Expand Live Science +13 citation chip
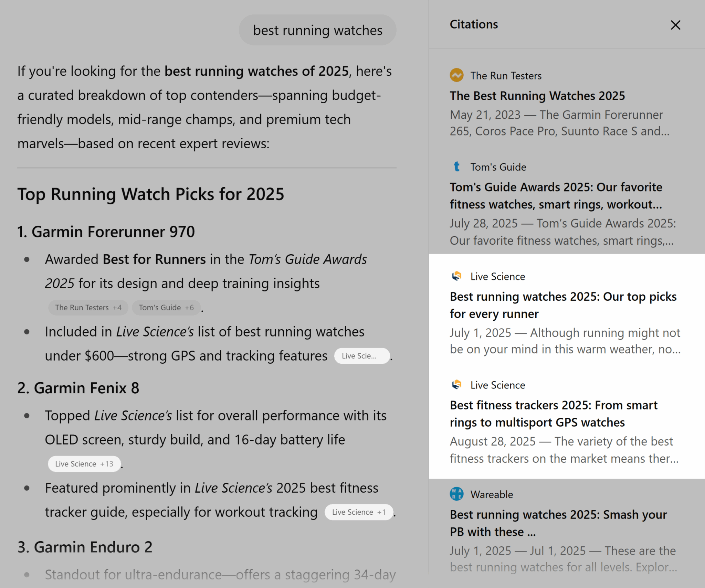 click(x=84, y=464)
